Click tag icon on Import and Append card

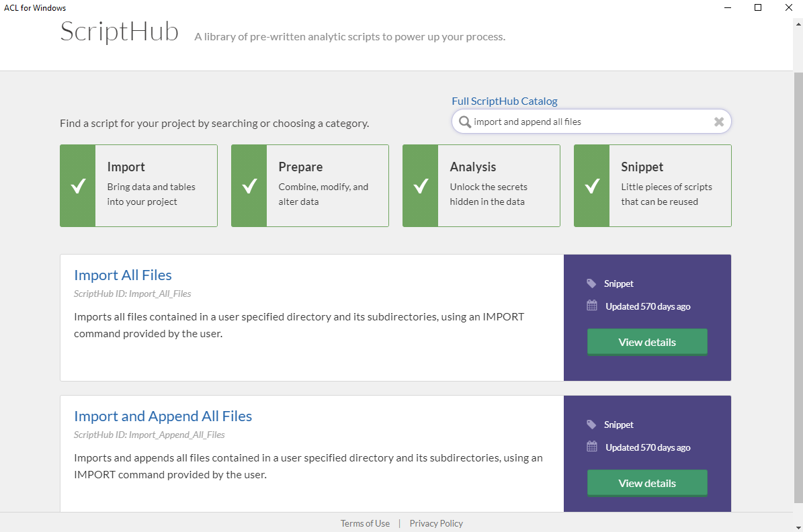click(591, 425)
